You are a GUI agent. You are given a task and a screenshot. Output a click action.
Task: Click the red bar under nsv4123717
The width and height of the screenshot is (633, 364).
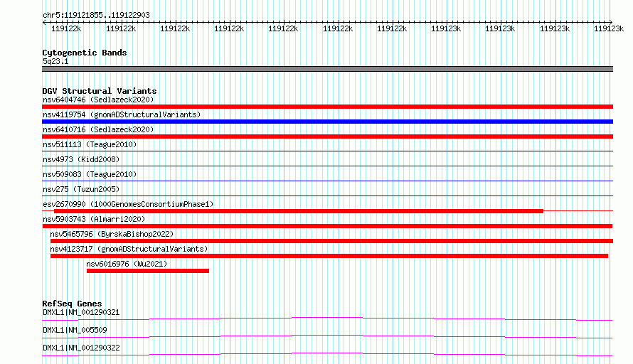[x=329, y=256]
